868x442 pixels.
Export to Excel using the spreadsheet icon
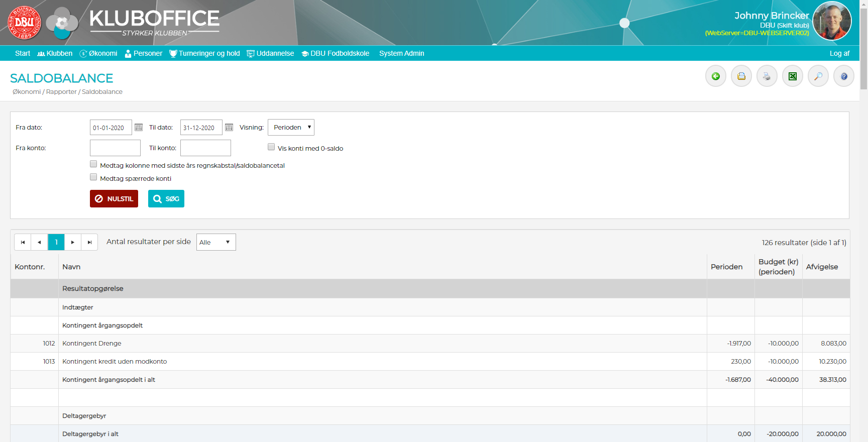tap(792, 76)
